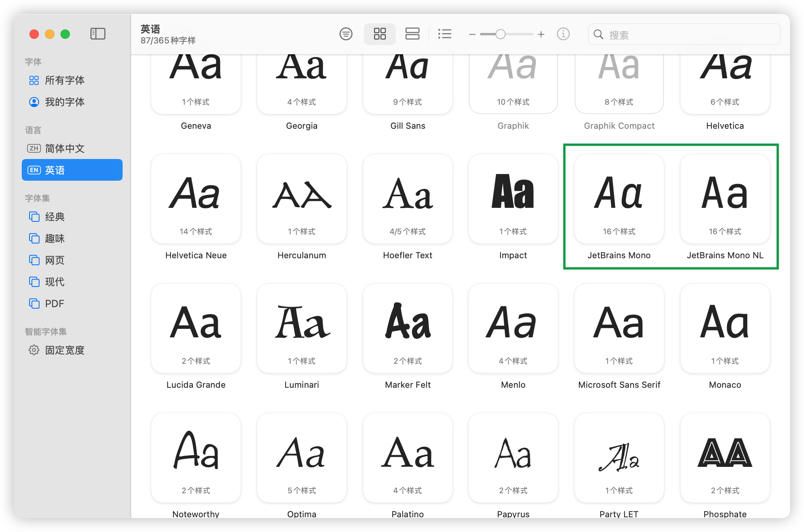
Task: Switch to grid view mode
Action: point(379,34)
